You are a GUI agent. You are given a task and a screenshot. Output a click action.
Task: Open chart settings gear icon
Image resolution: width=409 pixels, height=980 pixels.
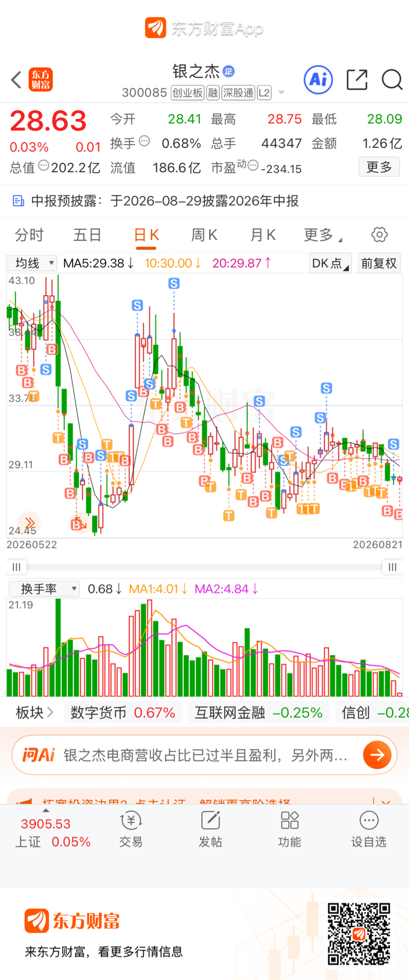point(379,235)
